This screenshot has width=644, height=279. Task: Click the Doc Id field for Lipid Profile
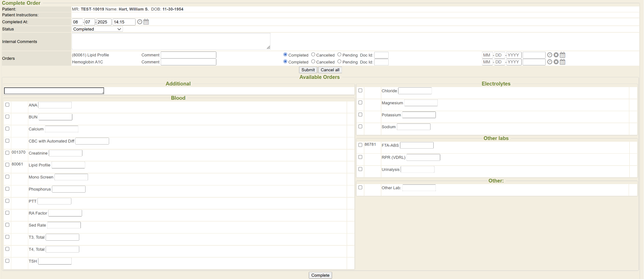tap(381, 55)
